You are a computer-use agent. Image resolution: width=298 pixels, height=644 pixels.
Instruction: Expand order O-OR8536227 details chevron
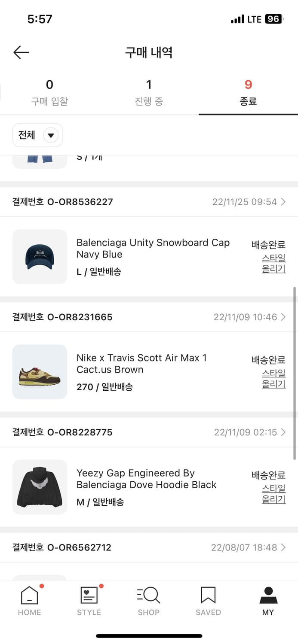click(283, 202)
